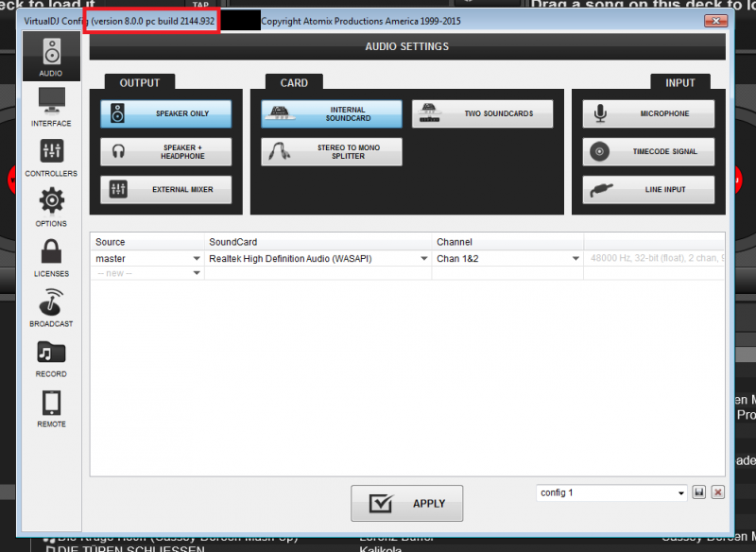This screenshot has width=756, height=552.
Task: Enable Microphone input
Action: (648, 113)
